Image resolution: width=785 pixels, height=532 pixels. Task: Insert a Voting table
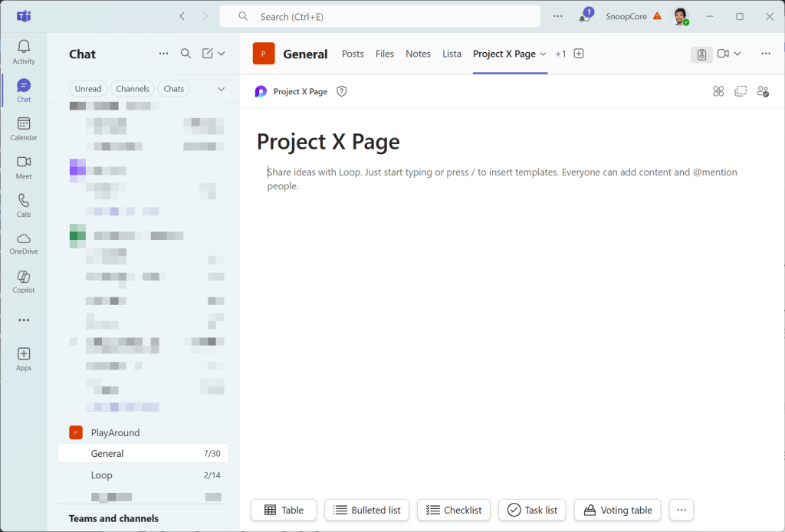coord(618,510)
